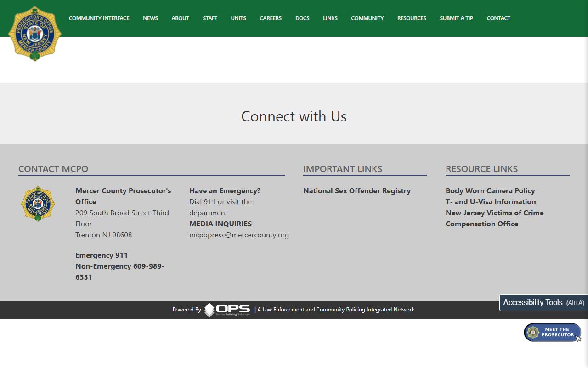Click the Trenton NJ 08608 line

(x=104, y=235)
